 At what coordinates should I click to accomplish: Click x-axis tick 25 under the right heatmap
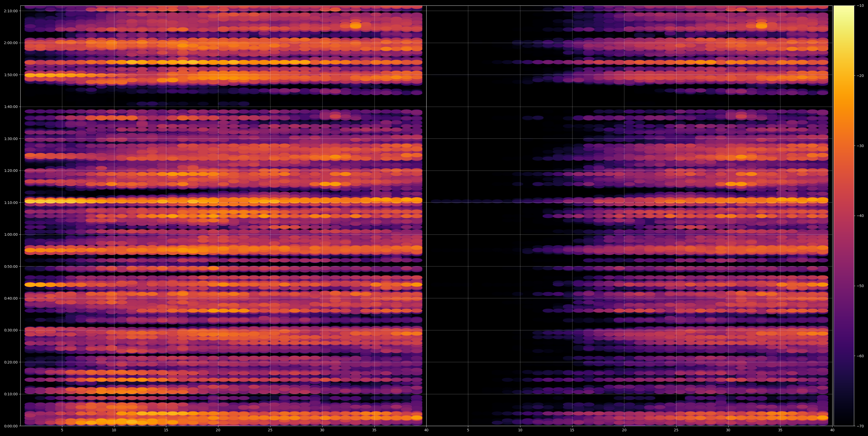click(x=676, y=430)
